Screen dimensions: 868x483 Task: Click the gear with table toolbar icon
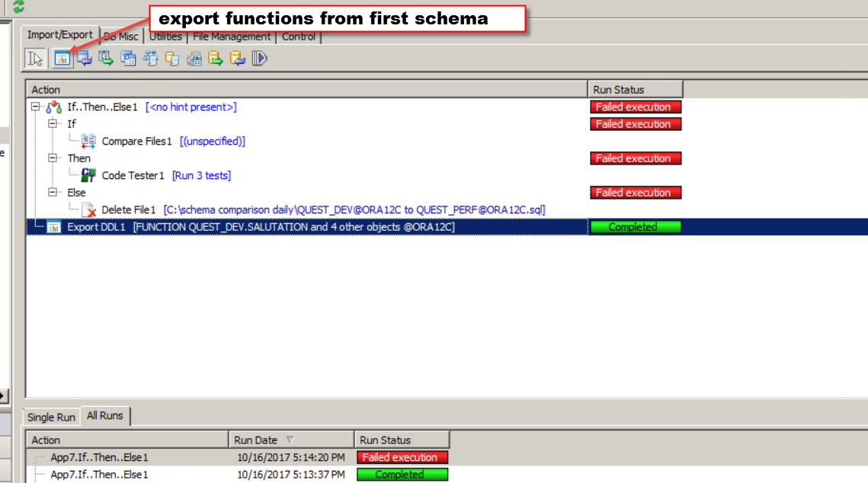[x=194, y=58]
